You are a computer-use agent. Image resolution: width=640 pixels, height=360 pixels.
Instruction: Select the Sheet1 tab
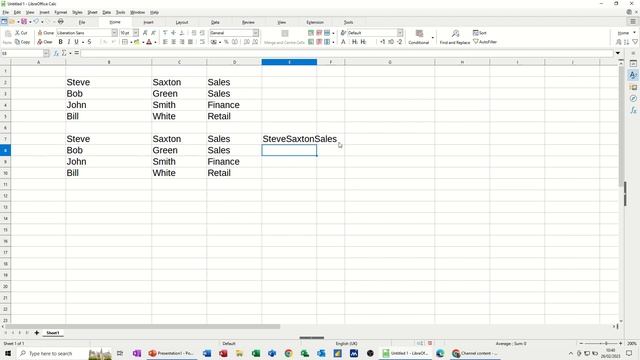[x=53, y=333]
